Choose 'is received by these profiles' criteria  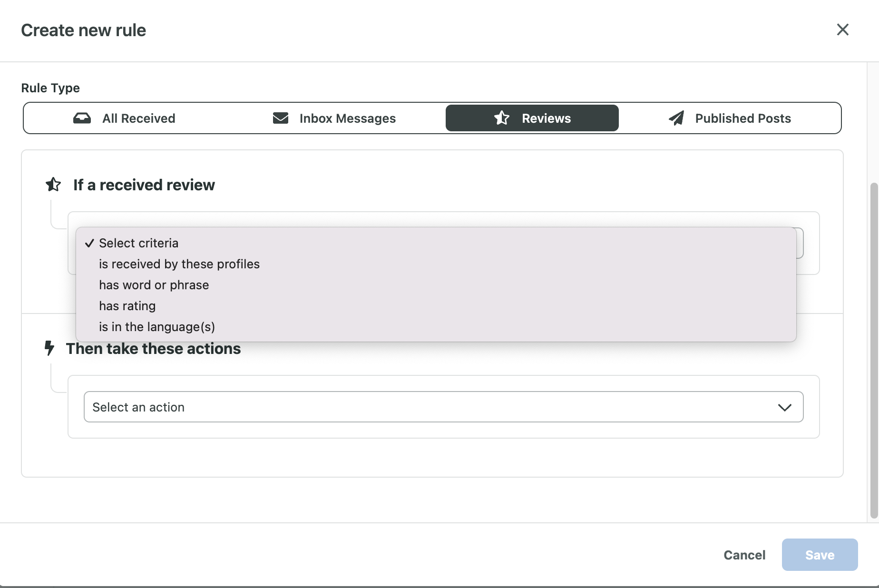coord(179,264)
